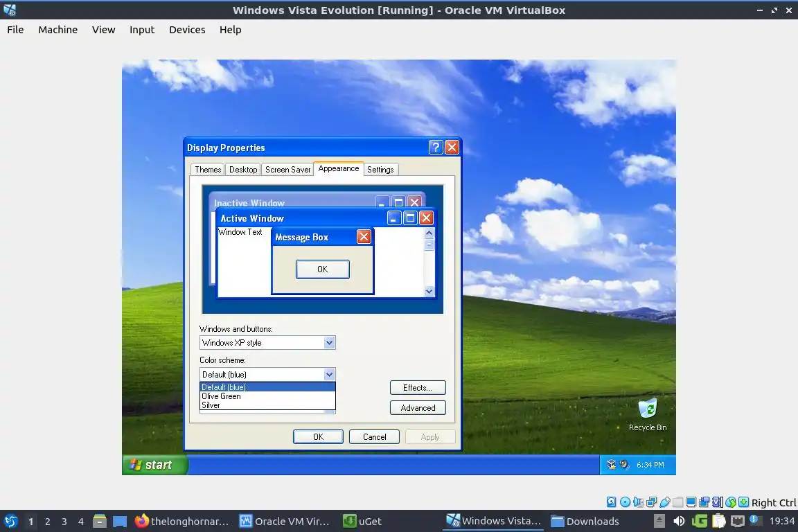Screen dimensions: 798x532
Task: Open the USB devices status icon
Action: click(x=665, y=502)
